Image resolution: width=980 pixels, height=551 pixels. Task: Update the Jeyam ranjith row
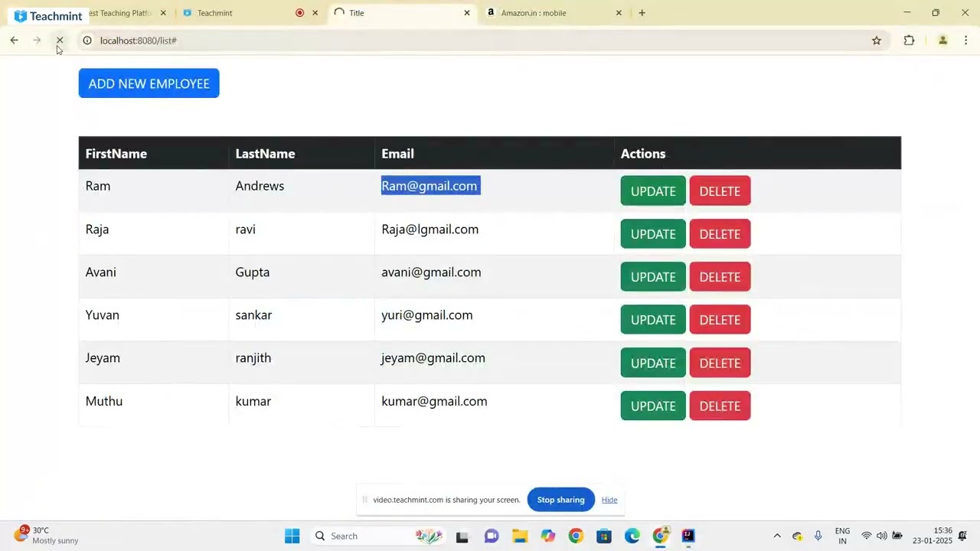point(653,363)
